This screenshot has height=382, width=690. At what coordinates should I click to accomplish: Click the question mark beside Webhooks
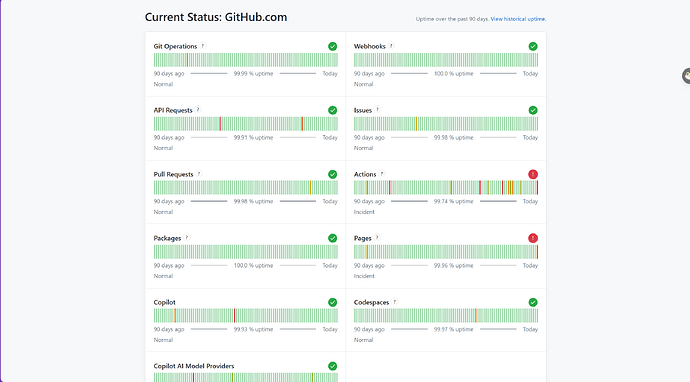(x=391, y=46)
